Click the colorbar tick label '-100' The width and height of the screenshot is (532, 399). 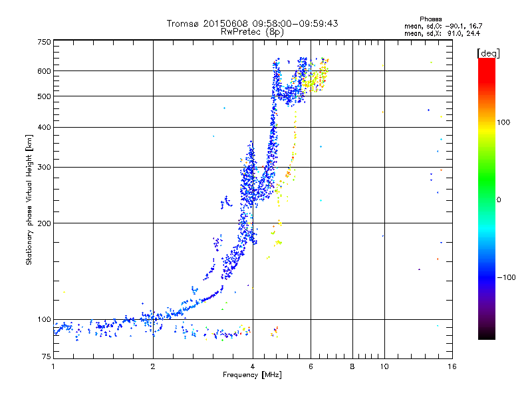[x=506, y=277]
